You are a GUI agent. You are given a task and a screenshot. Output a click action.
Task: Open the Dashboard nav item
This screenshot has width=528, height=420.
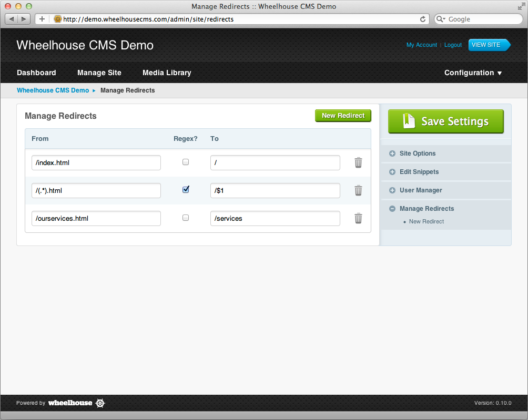point(36,73)
